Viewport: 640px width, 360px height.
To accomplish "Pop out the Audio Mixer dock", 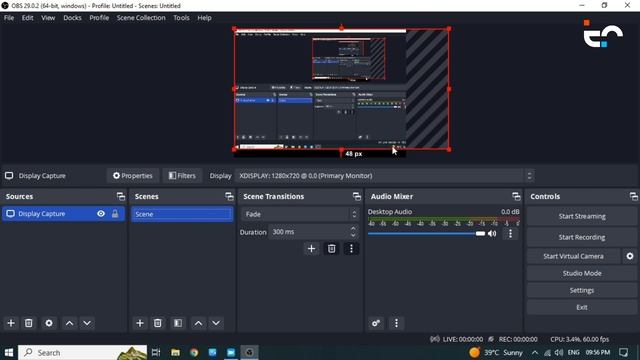I will tap(516, 197).
